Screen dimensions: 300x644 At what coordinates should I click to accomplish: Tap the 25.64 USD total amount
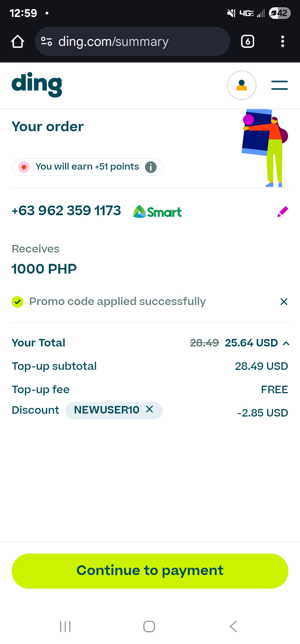click(x=251, y=343)
